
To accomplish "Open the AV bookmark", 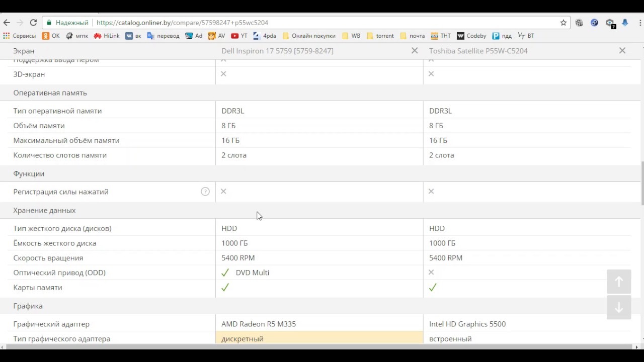I will click(216, 36).
